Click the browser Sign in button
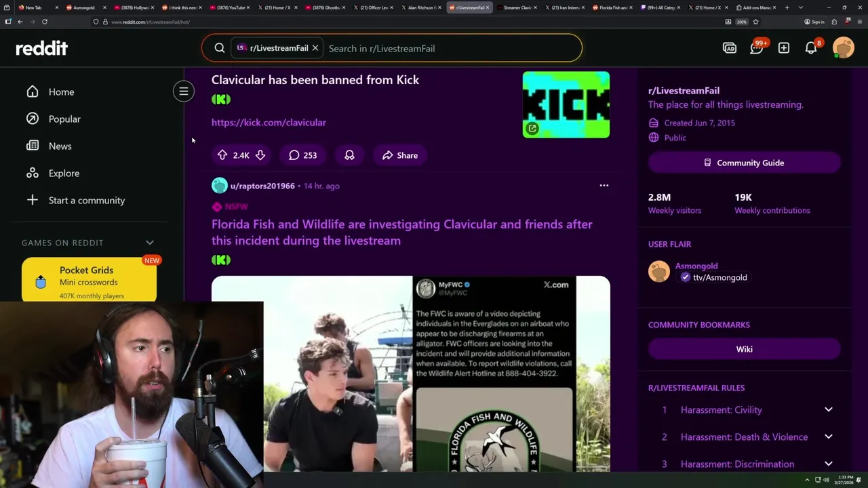The height and width of the screenshot is (488, 868). 814,22
